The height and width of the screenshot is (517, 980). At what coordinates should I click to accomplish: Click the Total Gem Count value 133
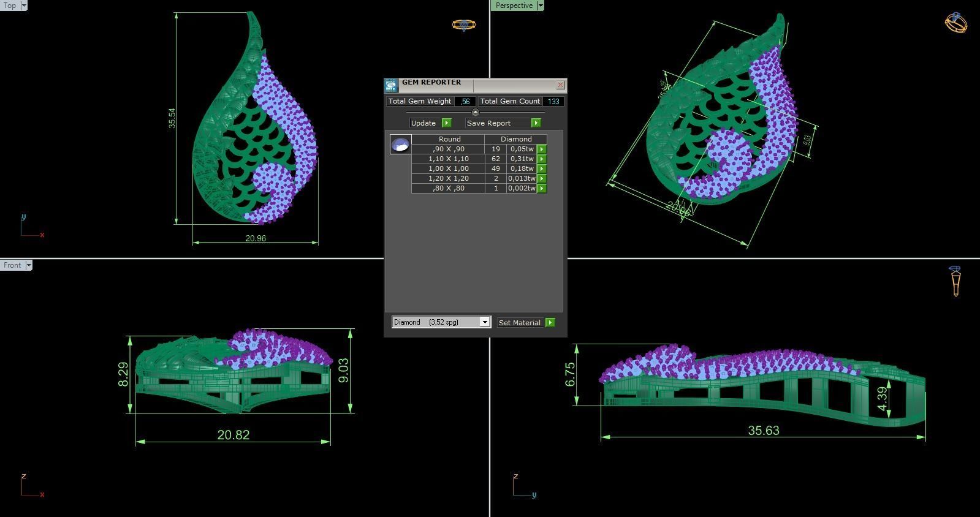pyautogui.click(x=553, y=101)
